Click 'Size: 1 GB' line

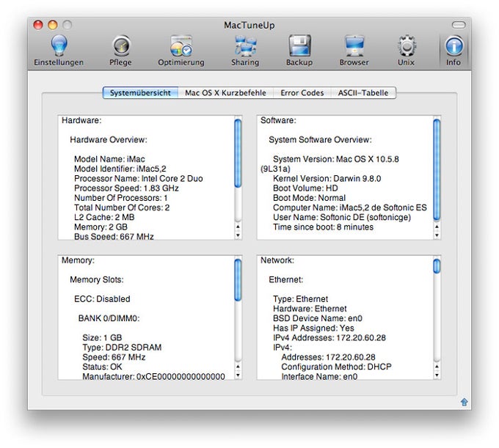[x=102, y=338]
